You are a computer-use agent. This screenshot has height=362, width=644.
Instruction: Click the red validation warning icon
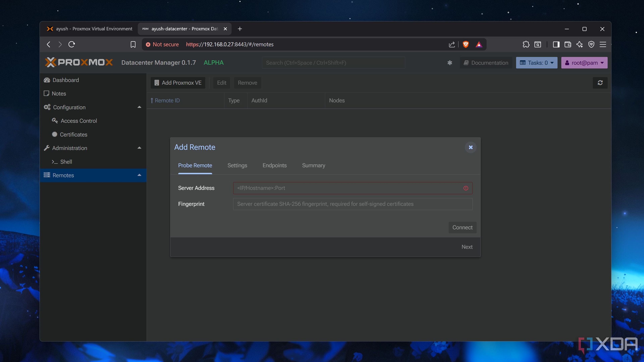tap(466, 188)
